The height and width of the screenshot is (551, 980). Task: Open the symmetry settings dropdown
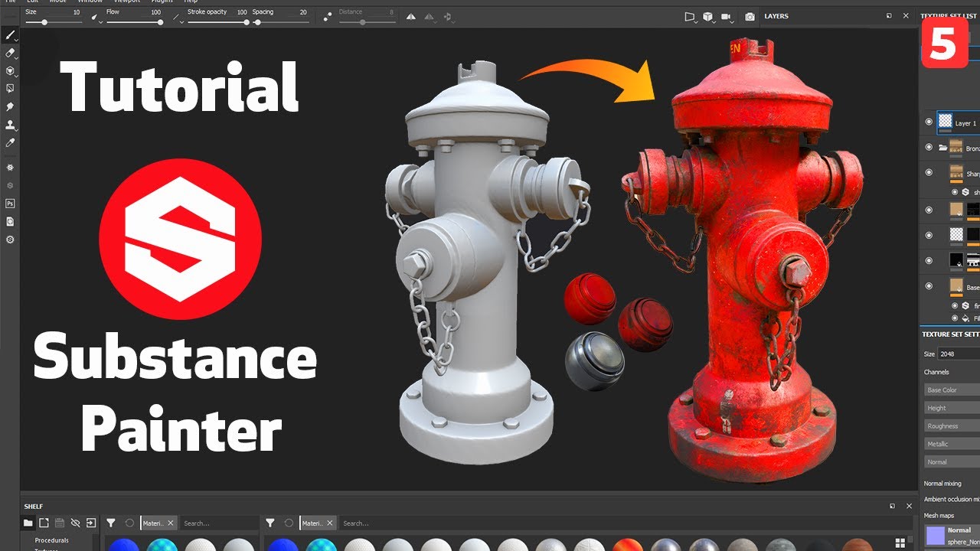pyautogui.click(x=430, y=17)
